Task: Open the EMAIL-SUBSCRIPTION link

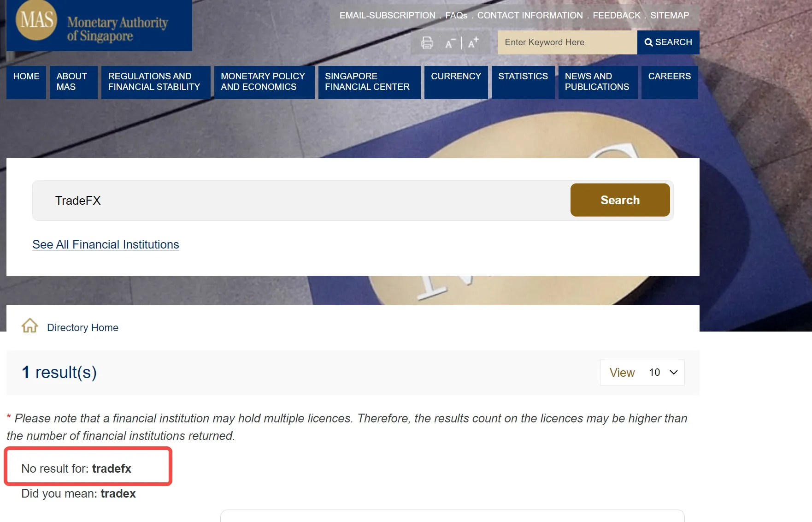Action: pyautogui.click(x=388, y=15)
